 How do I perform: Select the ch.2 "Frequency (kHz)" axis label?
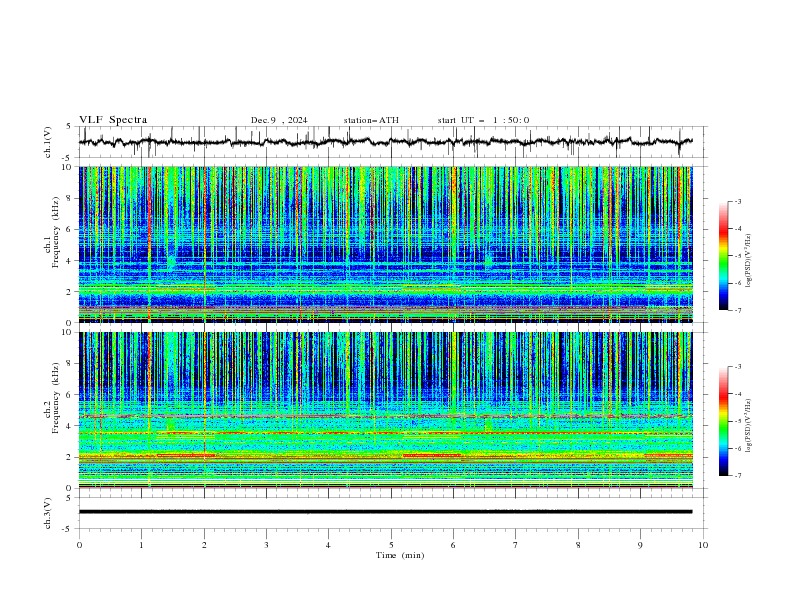(x=56, y=397)
